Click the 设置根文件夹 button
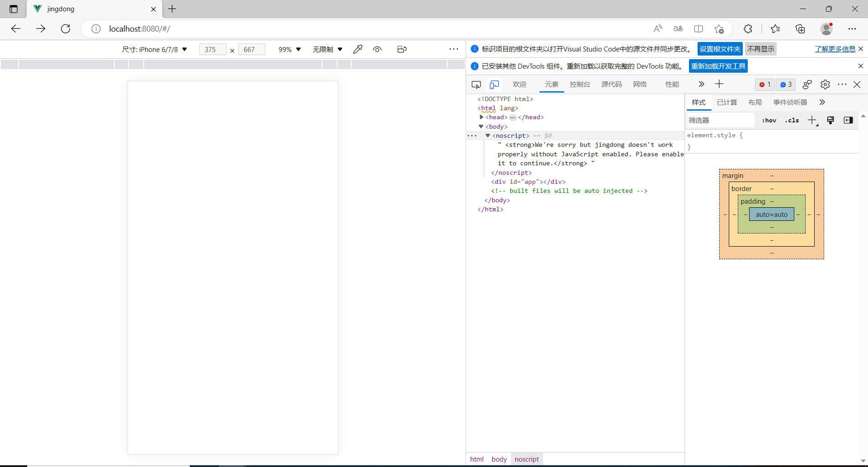The image size is (868, 467). coord(720,49)
